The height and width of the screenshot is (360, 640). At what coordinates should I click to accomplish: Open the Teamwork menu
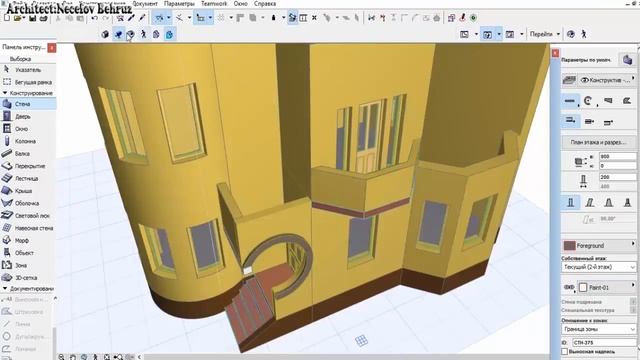point(214,4)
